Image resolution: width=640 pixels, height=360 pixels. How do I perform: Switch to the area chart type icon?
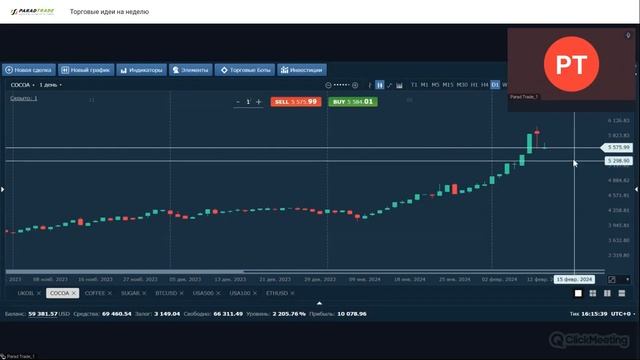tap(399, 85)
